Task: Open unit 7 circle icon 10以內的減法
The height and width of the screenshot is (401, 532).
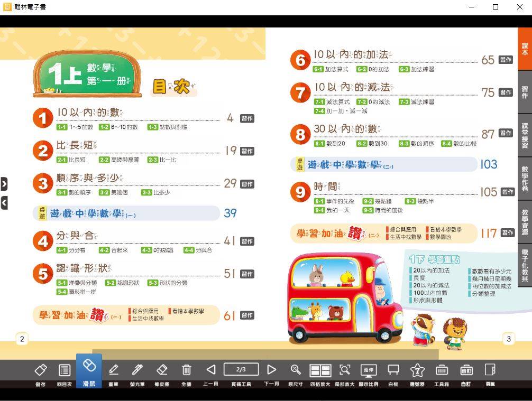Action: click(x=300, y=93)
